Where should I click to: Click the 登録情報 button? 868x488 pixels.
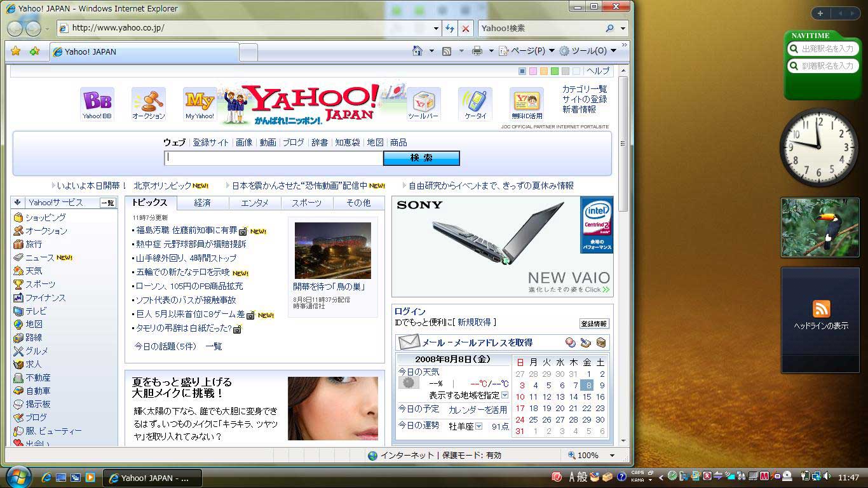[594, 323]
